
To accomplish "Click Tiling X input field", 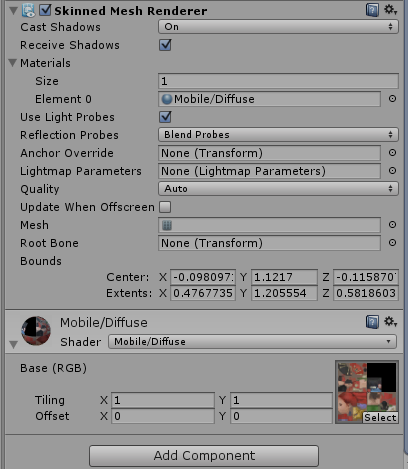I will tap(163, 400).
